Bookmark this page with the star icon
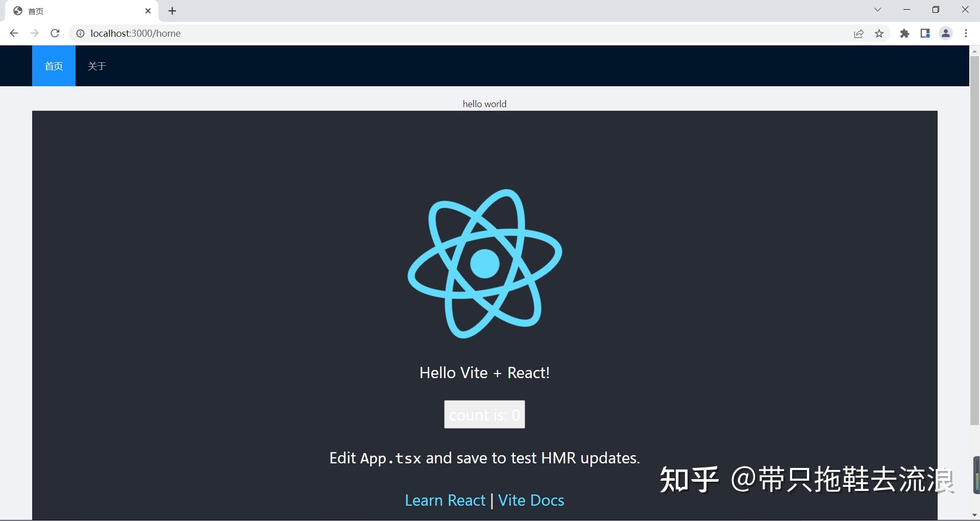980x521 pixels. (879, 33)
